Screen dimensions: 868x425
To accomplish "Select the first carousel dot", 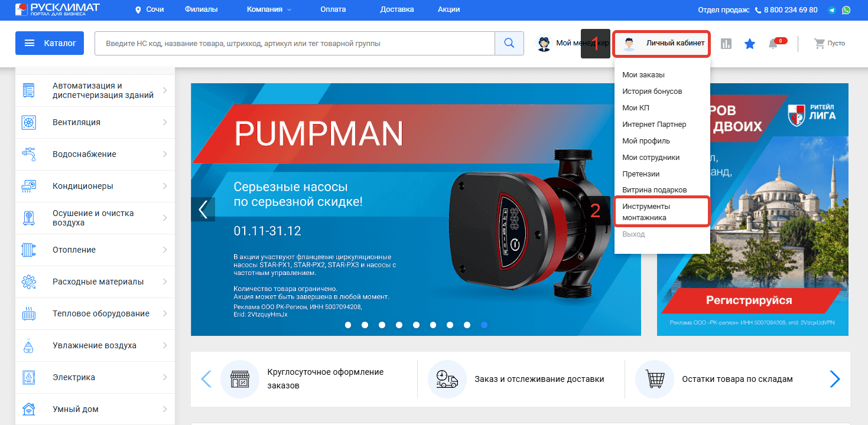I will coord(348,325).
